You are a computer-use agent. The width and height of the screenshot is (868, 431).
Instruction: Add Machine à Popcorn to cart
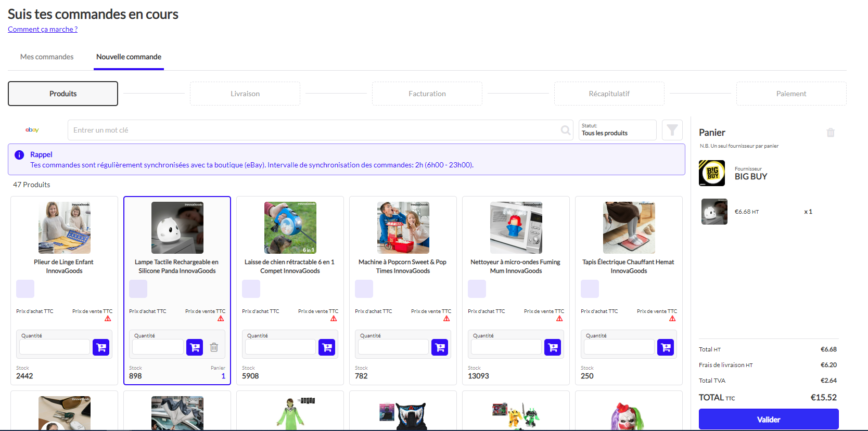point(440,347)
